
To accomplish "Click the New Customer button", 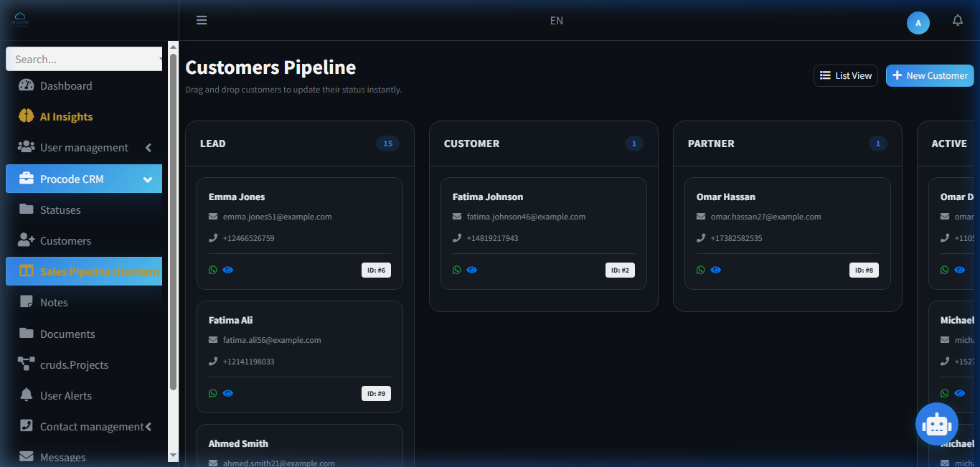I will pos(930,75).
